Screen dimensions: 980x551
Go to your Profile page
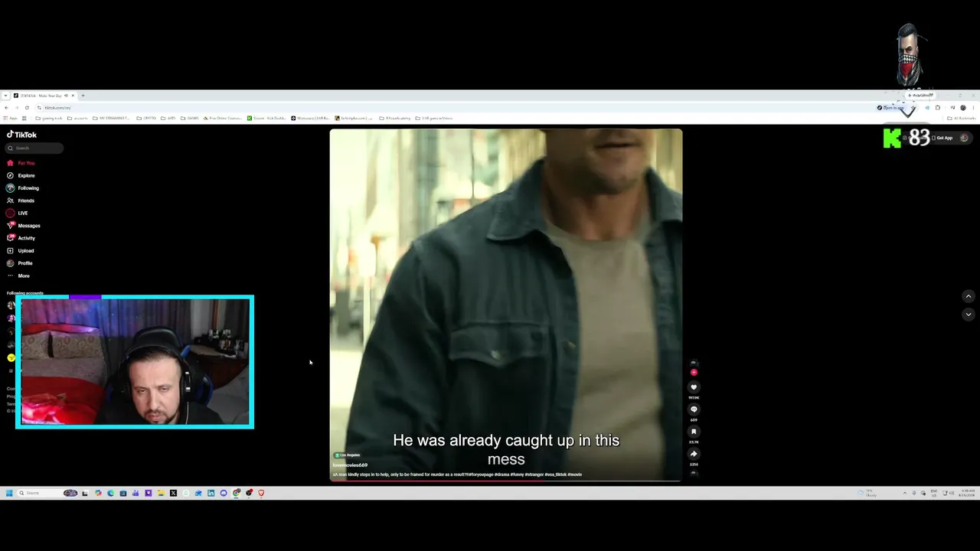(20, 263)
